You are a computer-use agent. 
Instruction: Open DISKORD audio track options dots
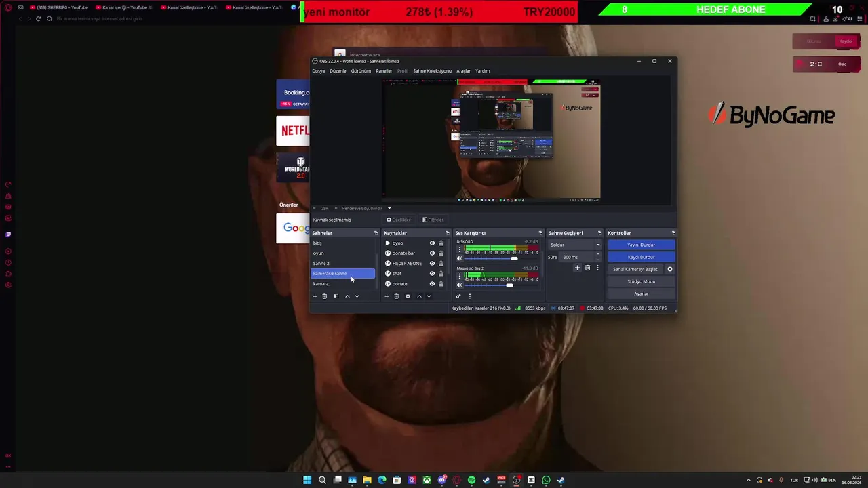point(459,249)
